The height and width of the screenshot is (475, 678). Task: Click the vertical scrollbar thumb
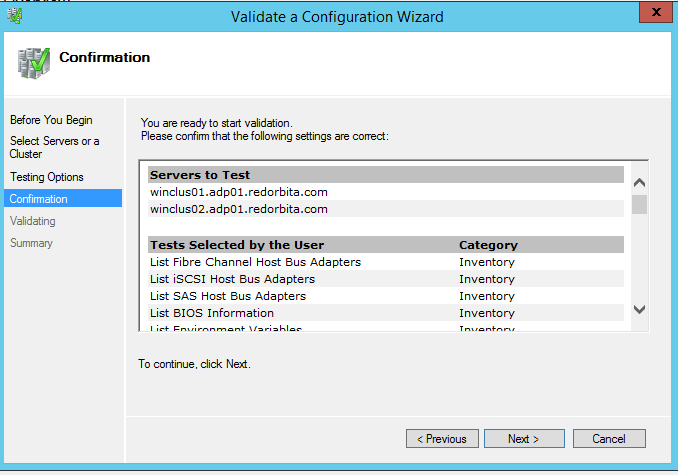pyautogui.click(x=639, y=205)
